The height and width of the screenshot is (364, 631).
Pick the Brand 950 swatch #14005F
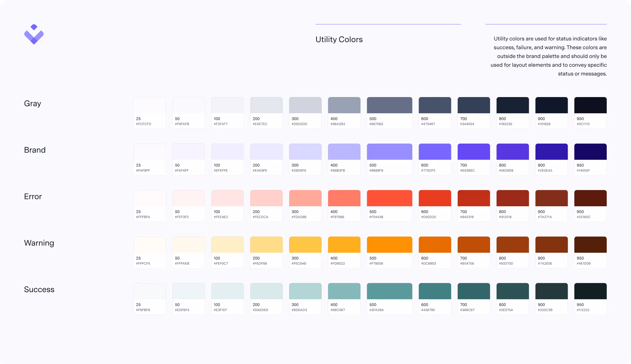coord(590,159)
